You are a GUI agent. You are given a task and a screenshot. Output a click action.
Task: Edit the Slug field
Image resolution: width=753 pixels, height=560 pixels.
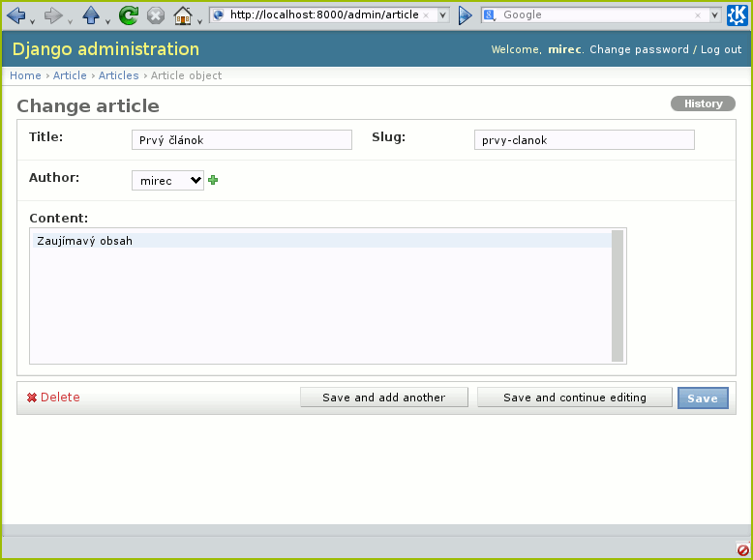coord(585,139)
